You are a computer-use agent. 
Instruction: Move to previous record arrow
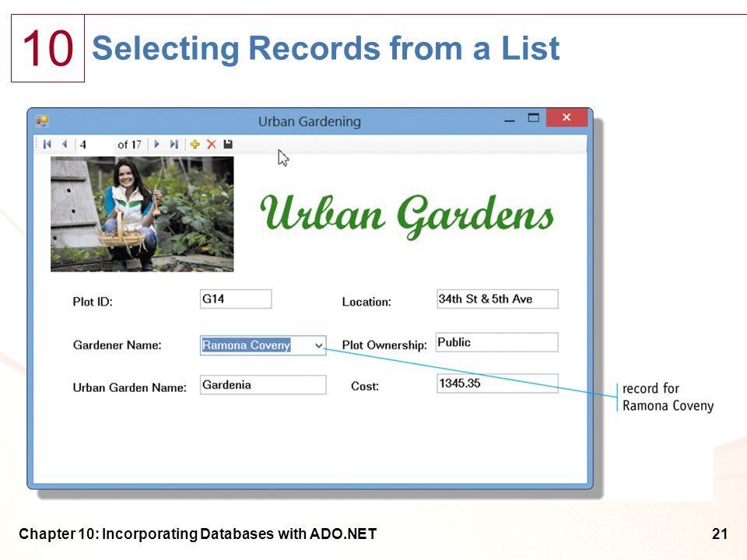(x=65, y=145)
